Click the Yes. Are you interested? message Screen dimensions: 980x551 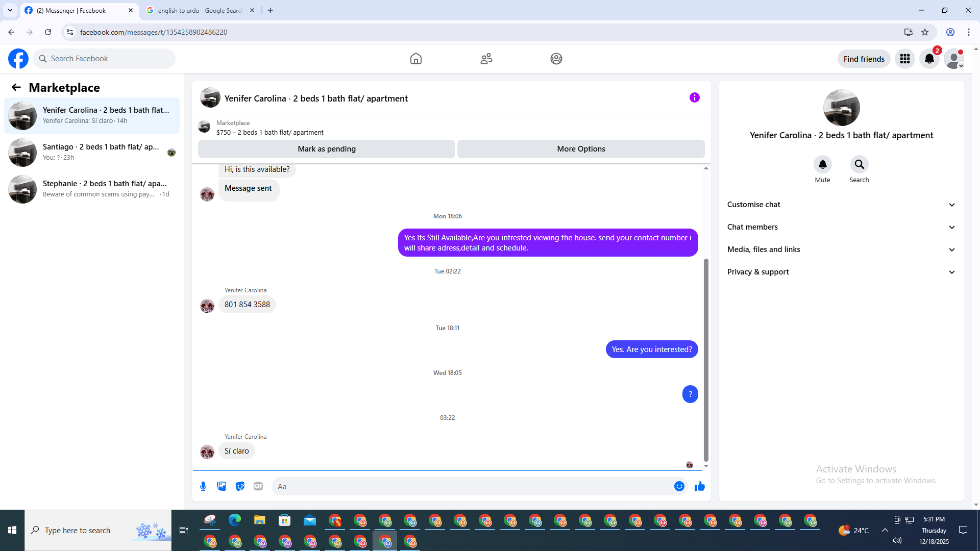pos(652,349)
